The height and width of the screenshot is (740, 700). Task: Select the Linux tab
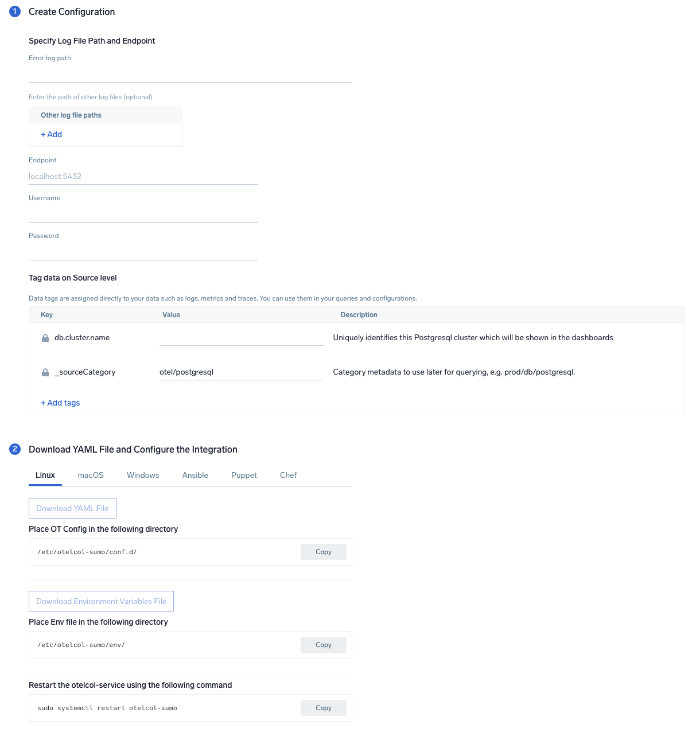click(x=45, y=475)
